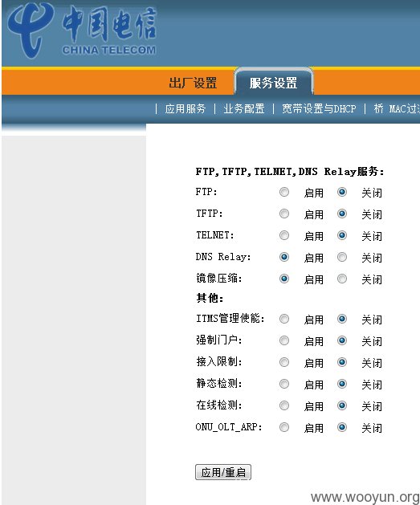Enable 接入限制 with 启用 radio
The width and height of the screenshot is (420, 505).
[284, 362]
